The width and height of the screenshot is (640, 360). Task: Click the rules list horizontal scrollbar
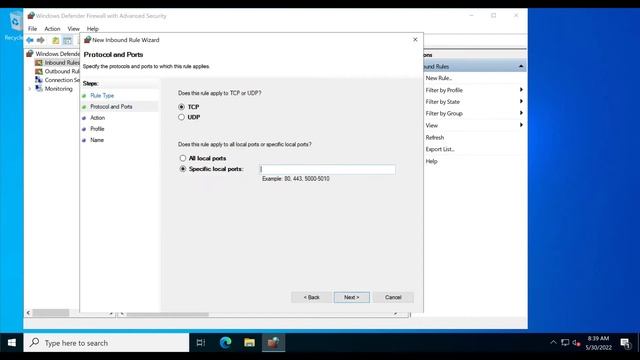tap(167, 314)
